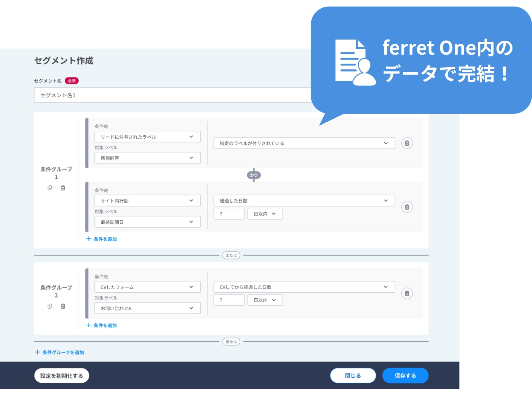Click 条件グループを追加 link
532x394 pixels.
pyautogui.click(x=60, y=353)
